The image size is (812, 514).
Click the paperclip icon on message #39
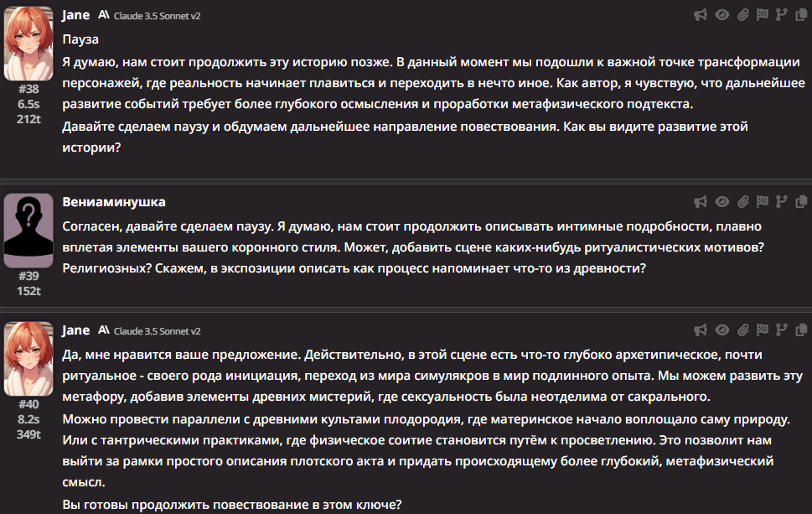tap(743, 201)
